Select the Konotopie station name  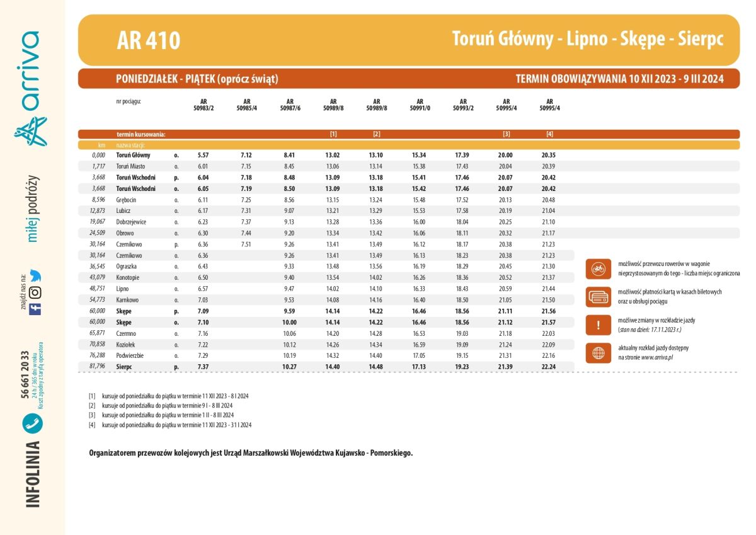pyautogui.click(x=128, y=278)
